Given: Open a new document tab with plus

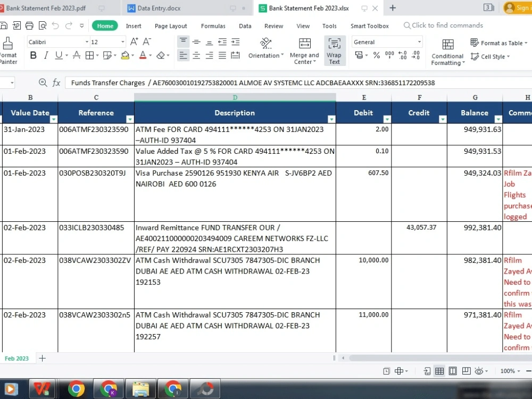Looking at the screenshot, I should click(x=393, y=8).
